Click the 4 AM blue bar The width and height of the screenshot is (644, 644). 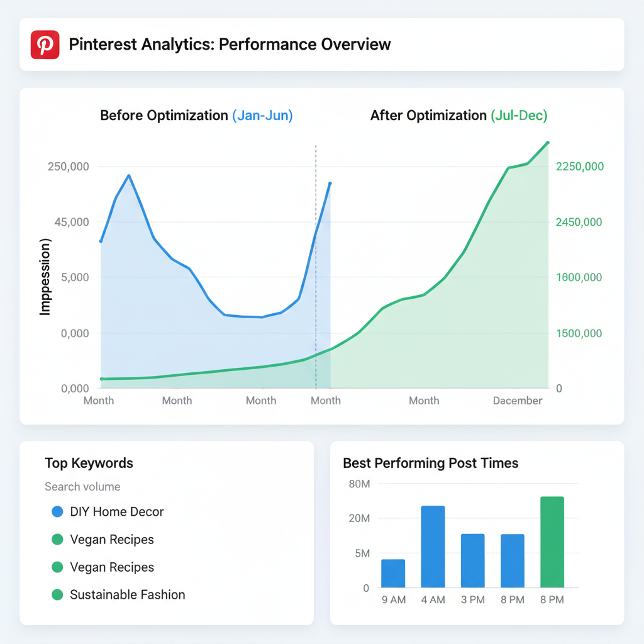click(433, 547)
